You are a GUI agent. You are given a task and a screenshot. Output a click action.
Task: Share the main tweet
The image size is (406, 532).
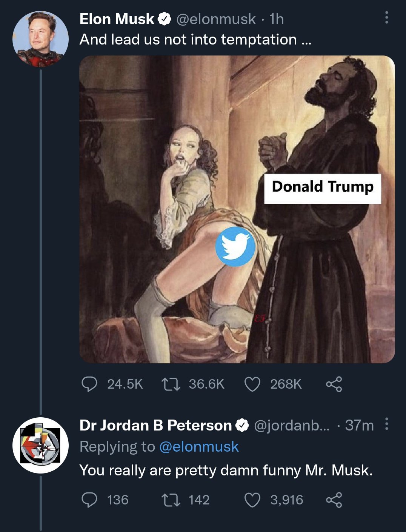coord(334,384)
